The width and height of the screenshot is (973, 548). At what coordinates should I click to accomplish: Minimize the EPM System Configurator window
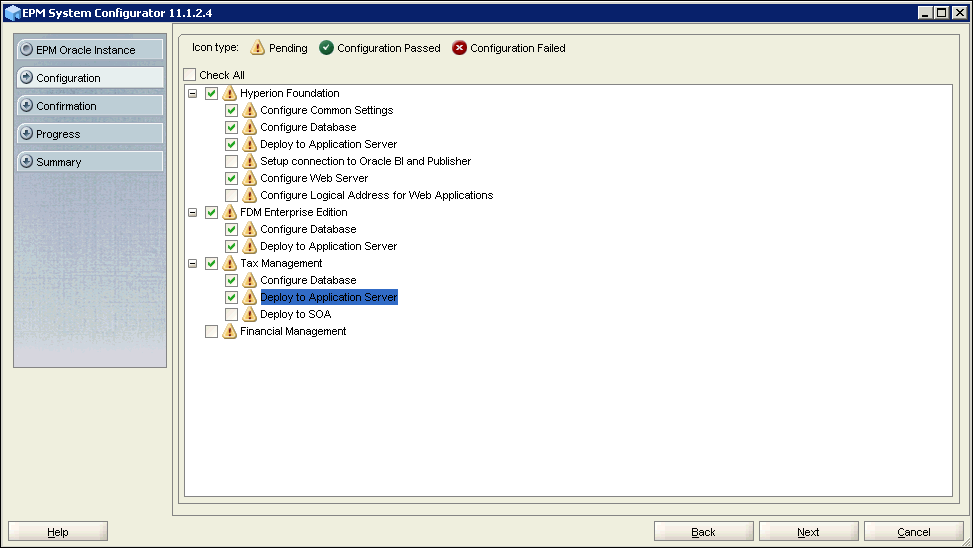tap(925, 12)
